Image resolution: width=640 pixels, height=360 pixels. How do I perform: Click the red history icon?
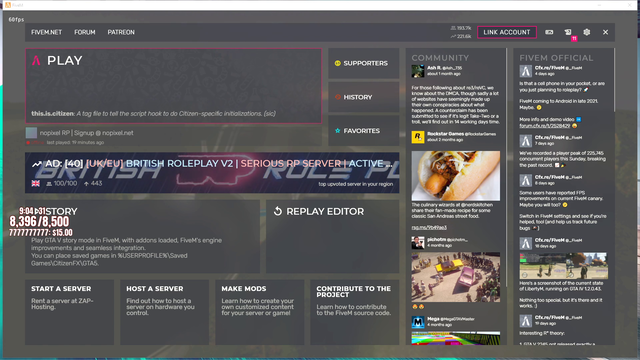click(x=338, y=97)
